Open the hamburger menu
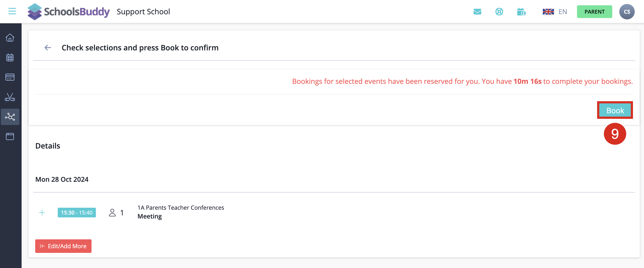 12,11
